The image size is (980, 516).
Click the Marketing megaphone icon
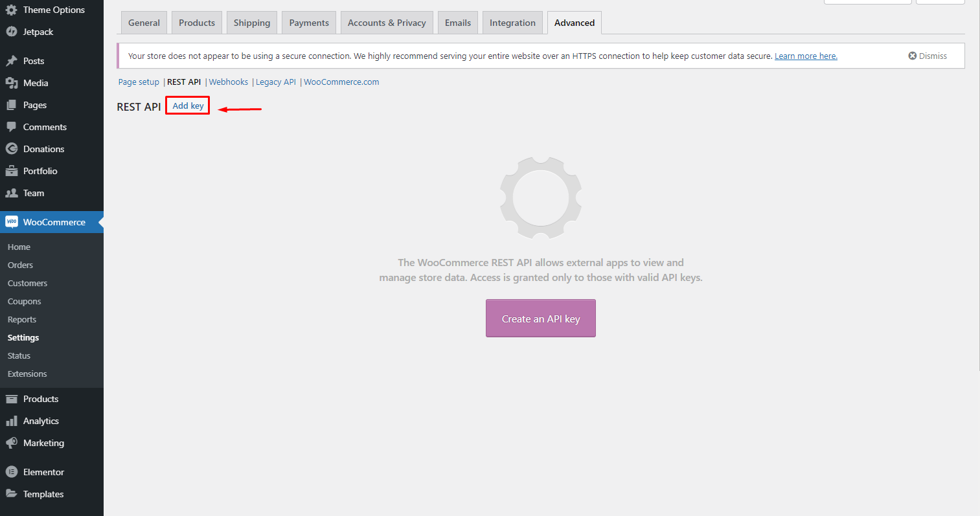point(11,443)
